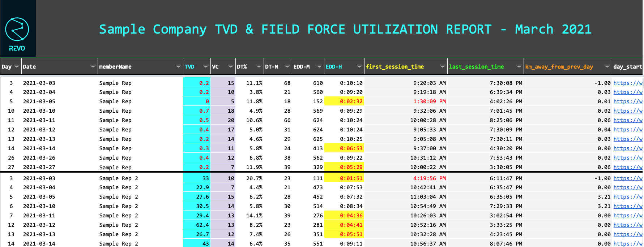The image size is (644, 247).
Task: Select TVD cell with value 0.7
Action: tap(197, 111)
